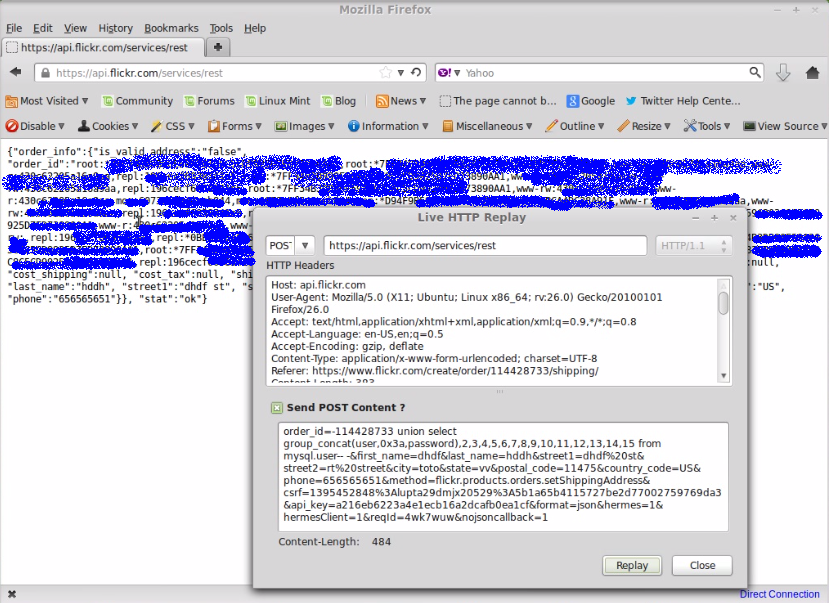
Task: Open the CSS web developer menu
Action: click(x=172, y=126)
